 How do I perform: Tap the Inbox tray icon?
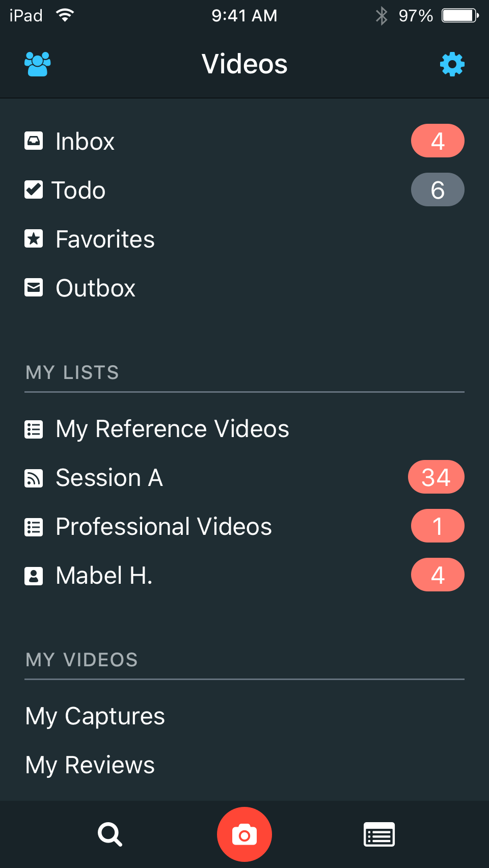point(34,141)
